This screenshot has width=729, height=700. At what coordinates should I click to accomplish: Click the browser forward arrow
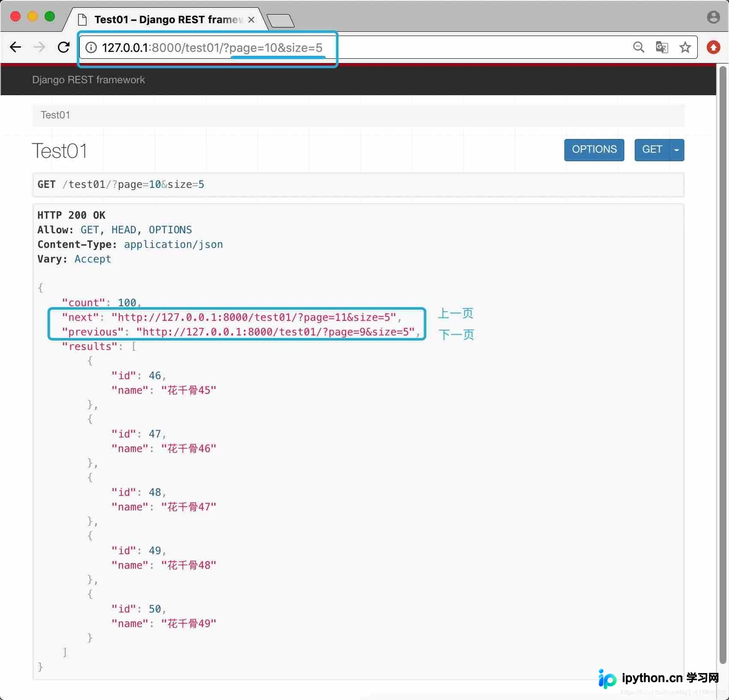39,47
